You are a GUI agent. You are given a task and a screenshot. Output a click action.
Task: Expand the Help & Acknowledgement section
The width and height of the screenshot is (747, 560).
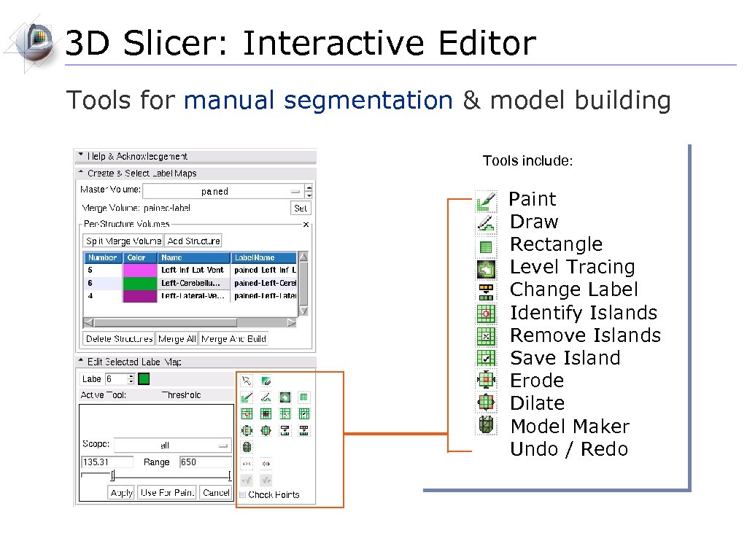[x=80, y=155]
